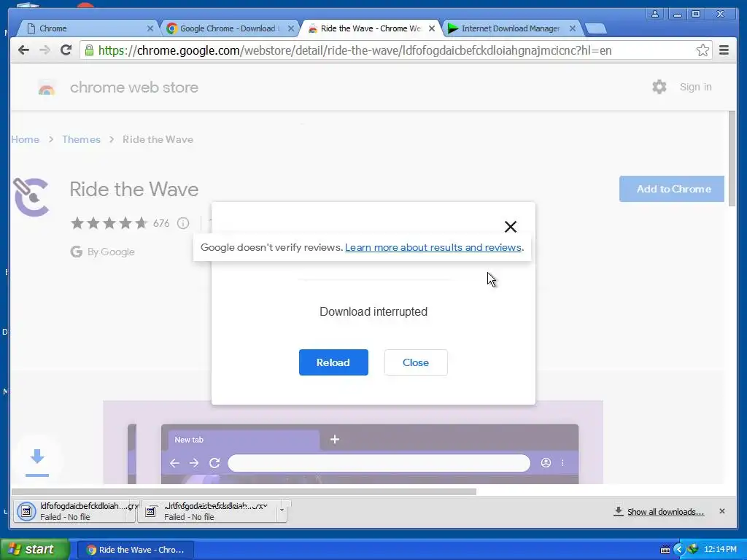Click the network tray icon
This screenshot has width=747, height=560.
pyautogui.click(x=693, y=549)
